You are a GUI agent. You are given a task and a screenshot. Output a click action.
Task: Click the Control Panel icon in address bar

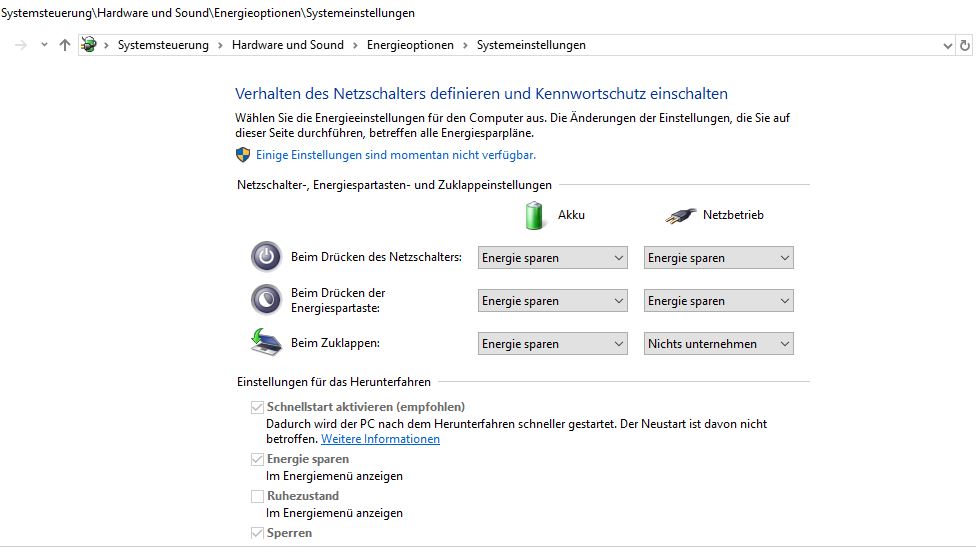tap(89, 44)
